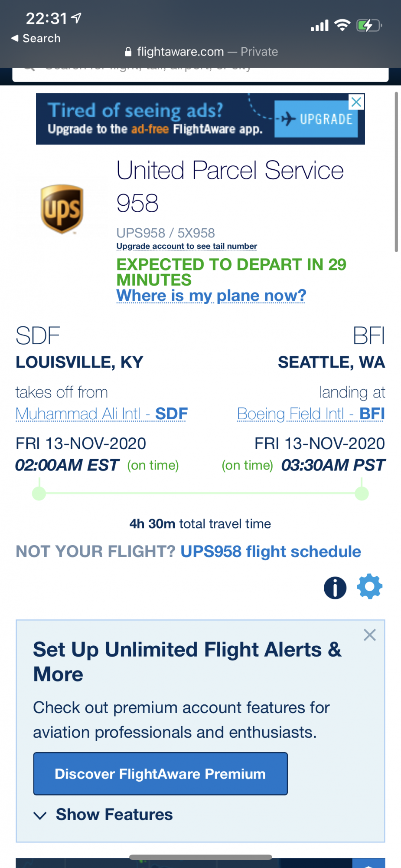Open Where is my plane now link

211,296
